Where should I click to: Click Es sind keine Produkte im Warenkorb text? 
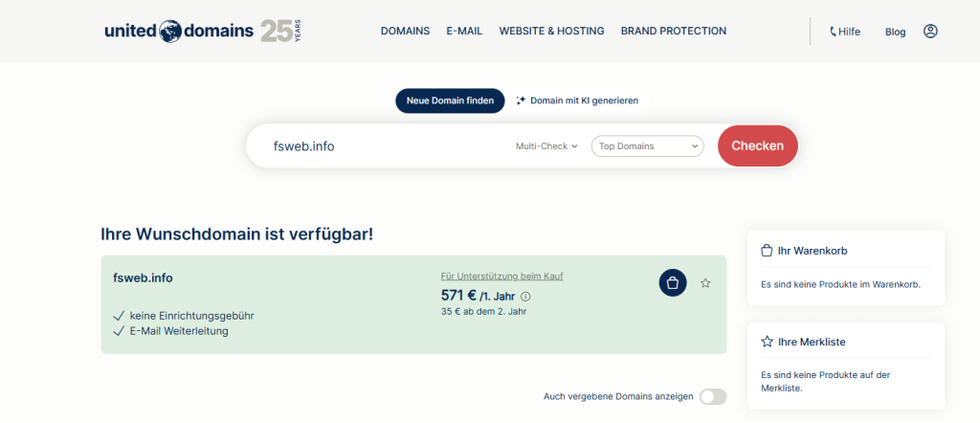(x=841, y=284)
